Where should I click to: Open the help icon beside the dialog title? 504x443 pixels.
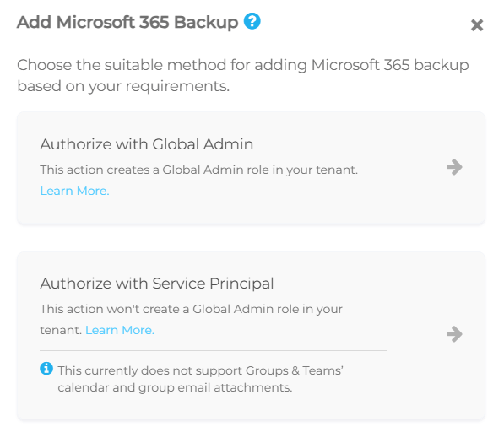coord(252,21)
